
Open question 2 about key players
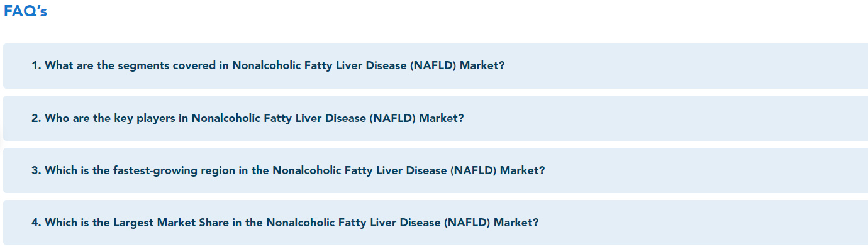click(x=435, y=118)
